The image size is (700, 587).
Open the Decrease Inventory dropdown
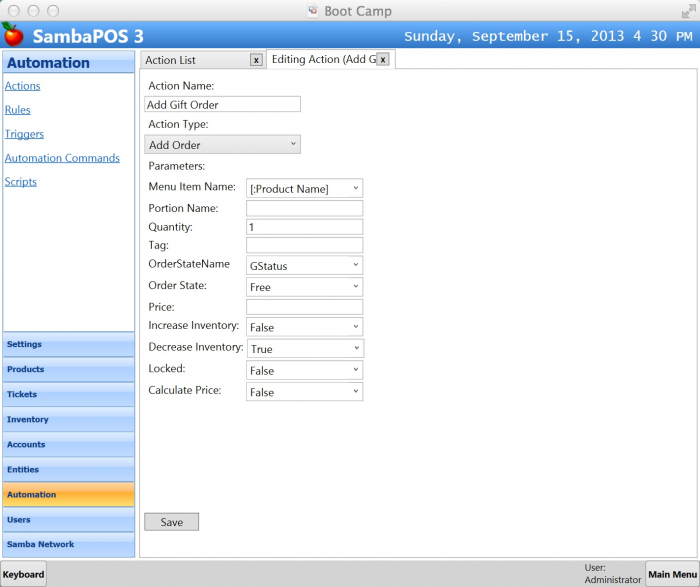click(304, 349)
